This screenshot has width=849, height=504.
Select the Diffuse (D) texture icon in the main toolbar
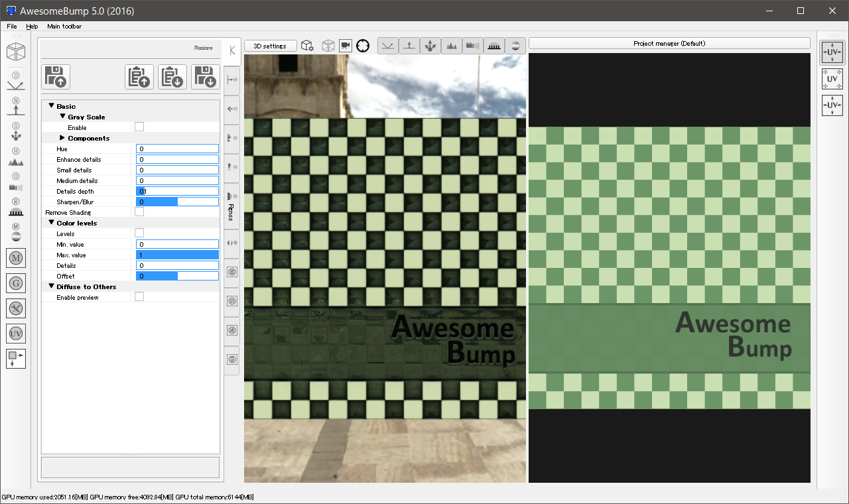16,82
